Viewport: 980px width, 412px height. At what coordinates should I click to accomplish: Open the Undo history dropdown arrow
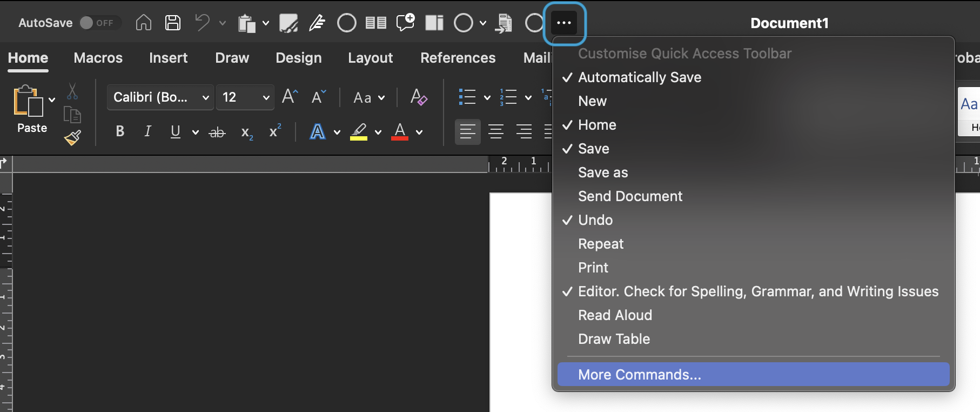(x=223, y=23)
